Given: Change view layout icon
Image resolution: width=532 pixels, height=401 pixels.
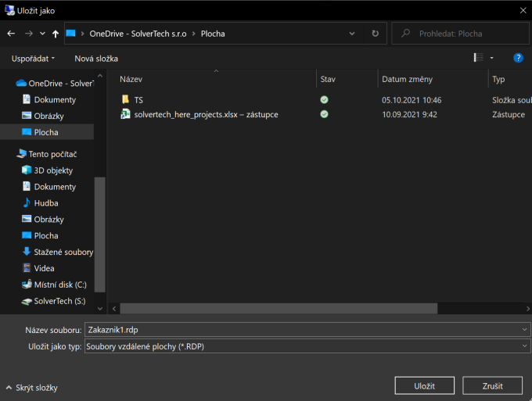Looking at the screenshot, I should pyautogui.click(x=478, y=58).
